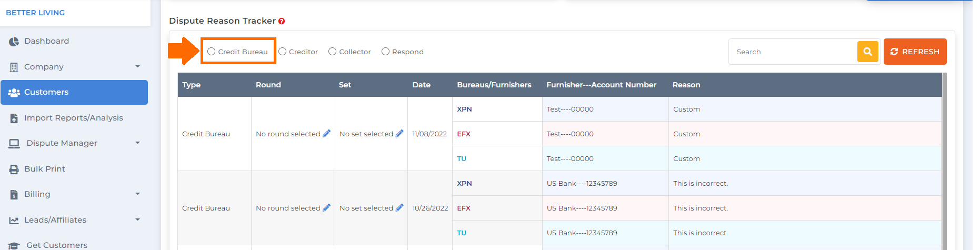The height and width of the screenshot is (250, 980).
Task: Click the BETTER LIVING brand link
Action: (35, 13)
